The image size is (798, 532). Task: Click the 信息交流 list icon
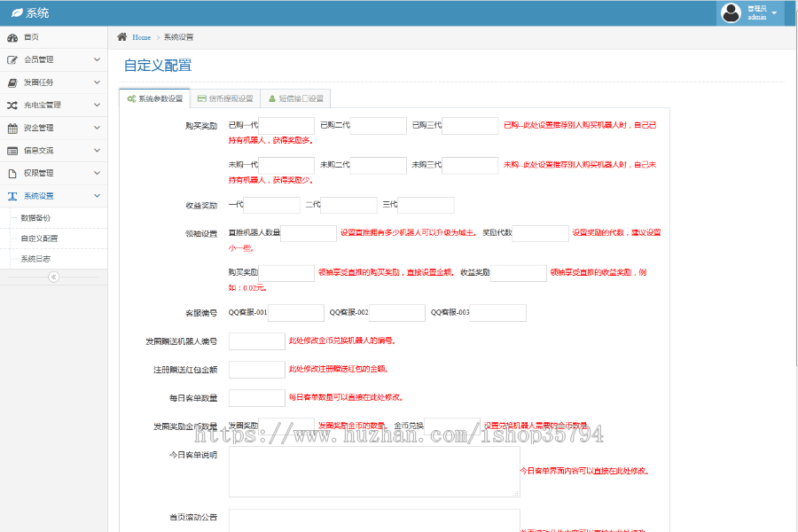[x=12, y=151]
